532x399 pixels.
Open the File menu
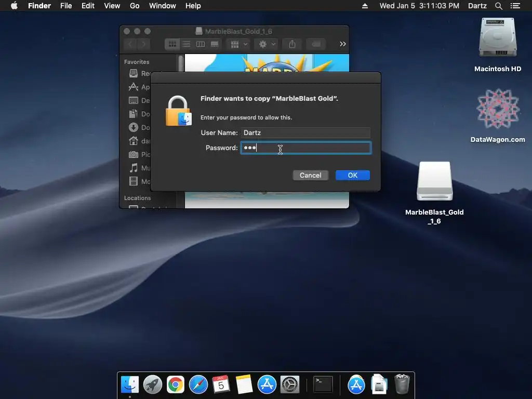pos(66,6)
